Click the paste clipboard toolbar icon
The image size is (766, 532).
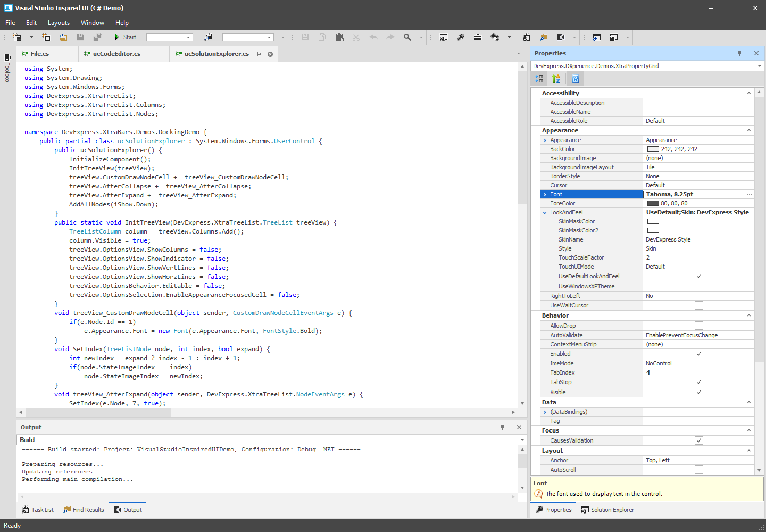tap(339, 37)
